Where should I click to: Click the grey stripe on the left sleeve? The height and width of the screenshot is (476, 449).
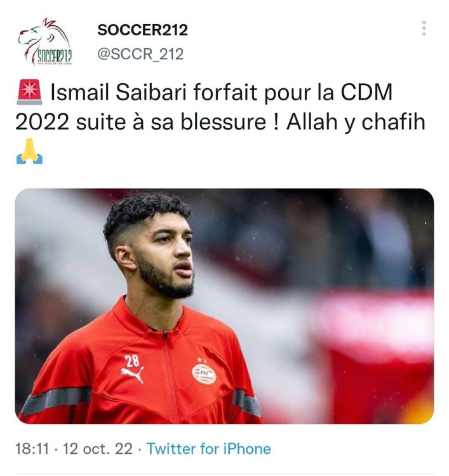click(x=57, y=399)
